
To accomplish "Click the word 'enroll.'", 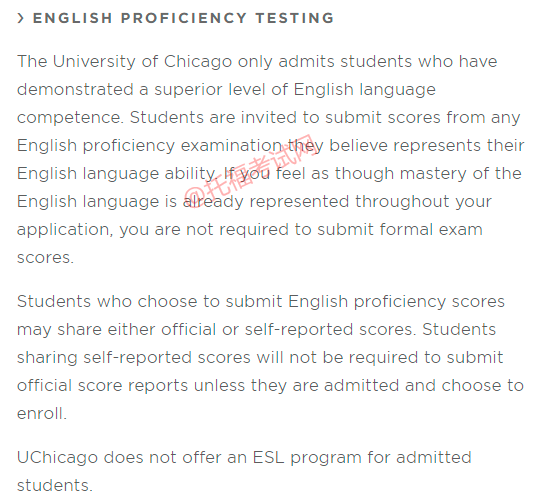I will [42, 413].
